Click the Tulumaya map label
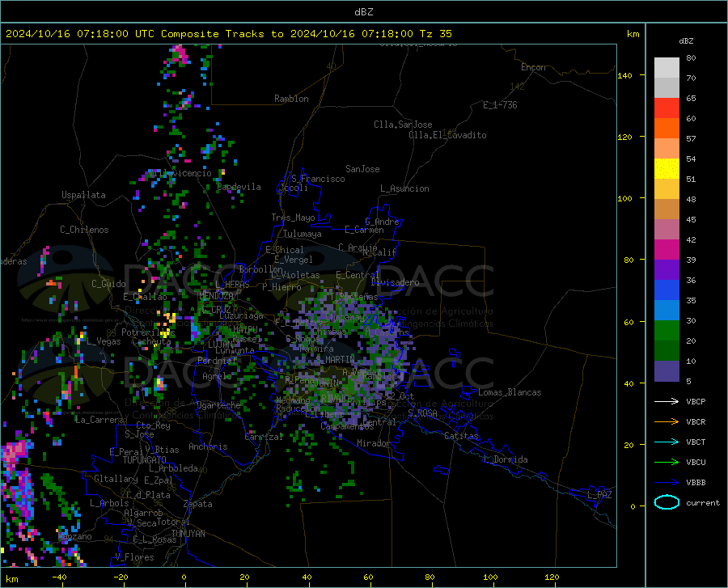 tap(303, 234)
